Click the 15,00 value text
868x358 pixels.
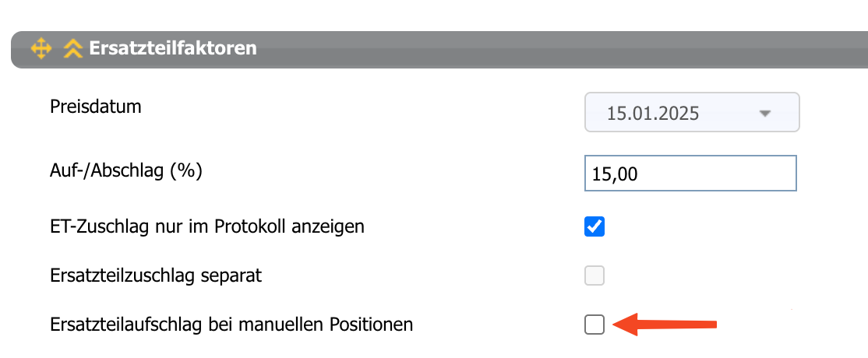point(615,174)
